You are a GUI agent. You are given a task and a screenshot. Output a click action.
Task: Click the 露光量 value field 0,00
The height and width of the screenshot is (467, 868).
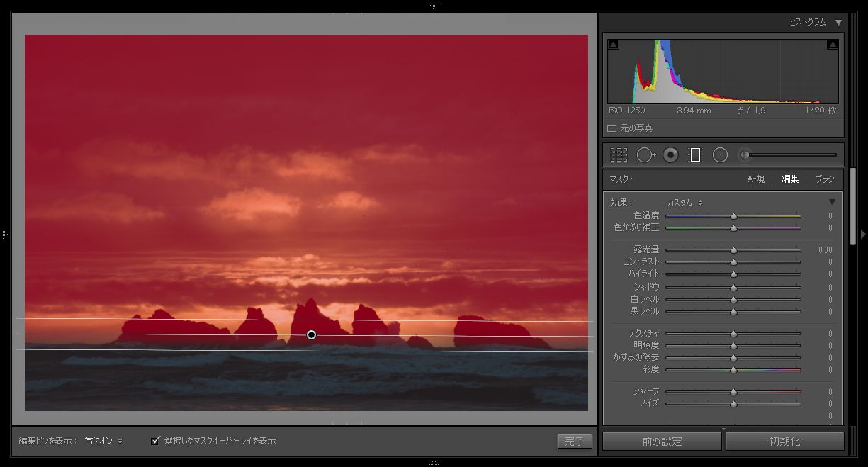pyautogui.click(x=825, y=250)
